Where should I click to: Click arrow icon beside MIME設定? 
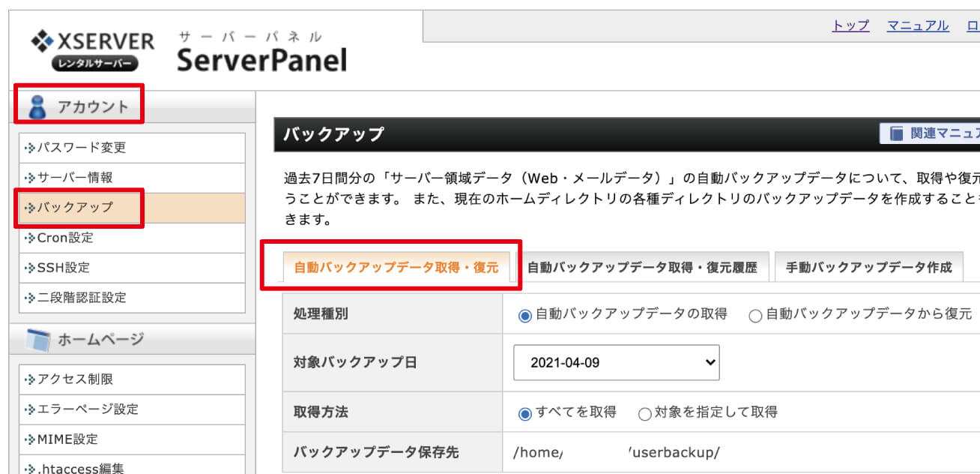click(x=30, y=439)
